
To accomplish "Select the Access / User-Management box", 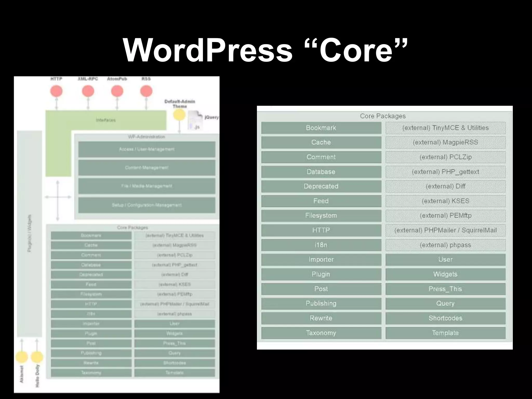I will pyautogui.click(x=147, y=149).
